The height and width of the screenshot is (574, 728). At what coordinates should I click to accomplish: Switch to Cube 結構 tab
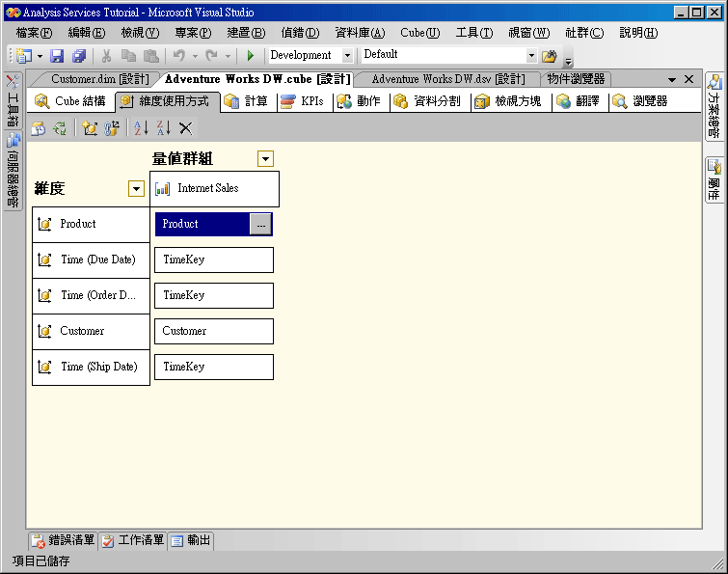[x=70, y=101]
